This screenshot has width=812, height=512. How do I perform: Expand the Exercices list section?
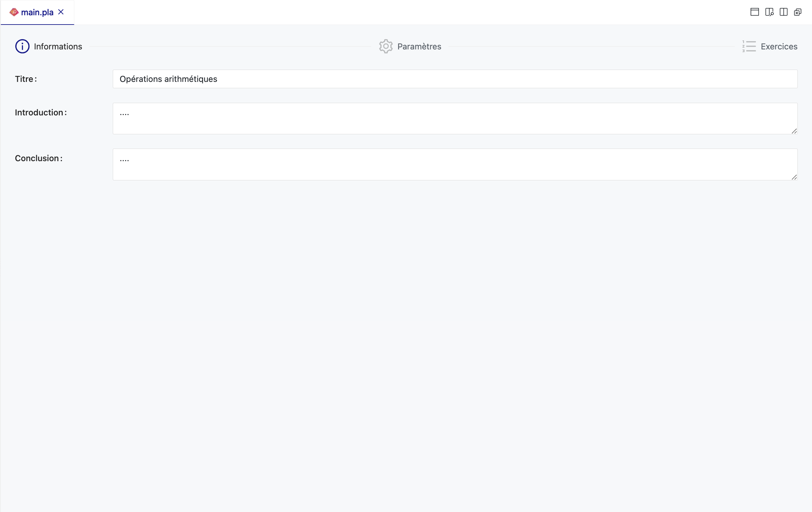770,46
